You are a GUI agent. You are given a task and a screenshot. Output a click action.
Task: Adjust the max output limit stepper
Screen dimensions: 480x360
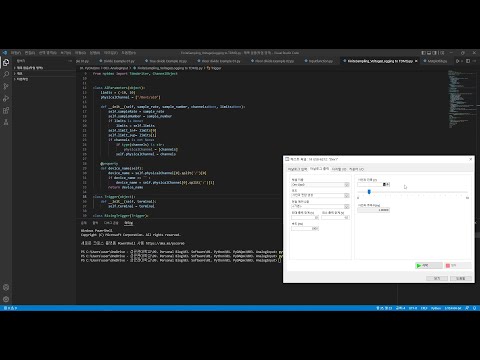click(317, 217)
